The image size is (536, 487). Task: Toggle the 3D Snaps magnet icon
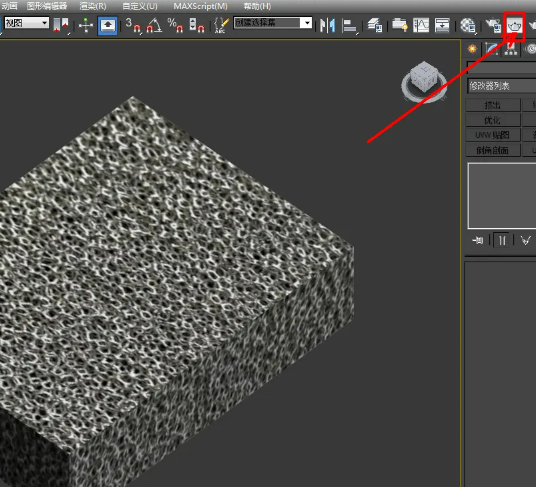click(x=133, y=25)
